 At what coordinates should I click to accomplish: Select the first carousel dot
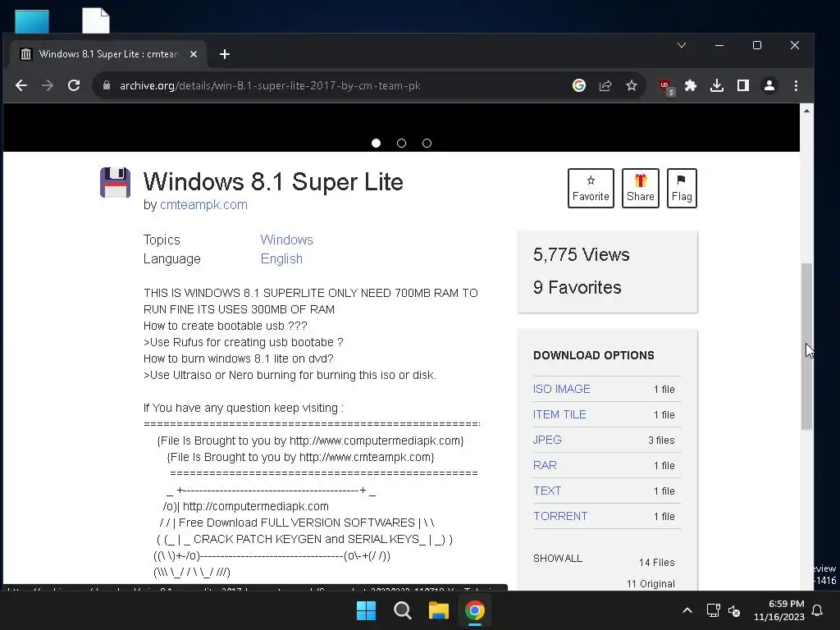[x=376, y=143]
